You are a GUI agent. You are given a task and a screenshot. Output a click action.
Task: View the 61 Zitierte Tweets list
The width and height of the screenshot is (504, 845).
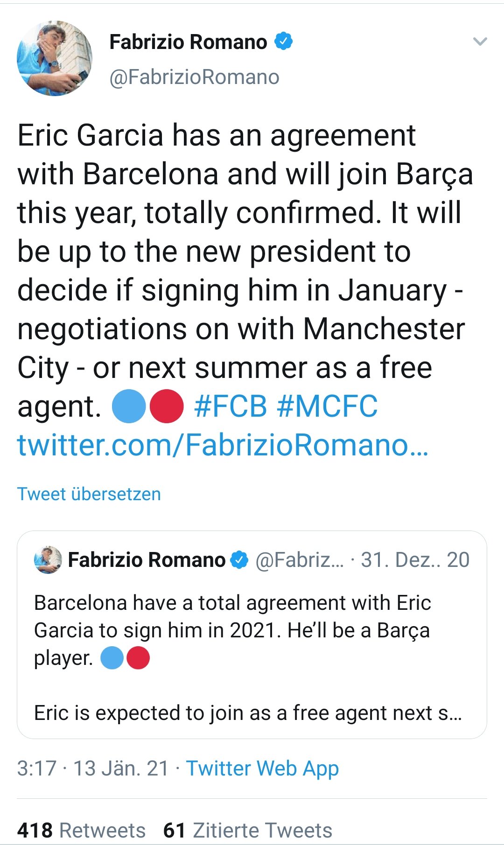coord(248,830)
